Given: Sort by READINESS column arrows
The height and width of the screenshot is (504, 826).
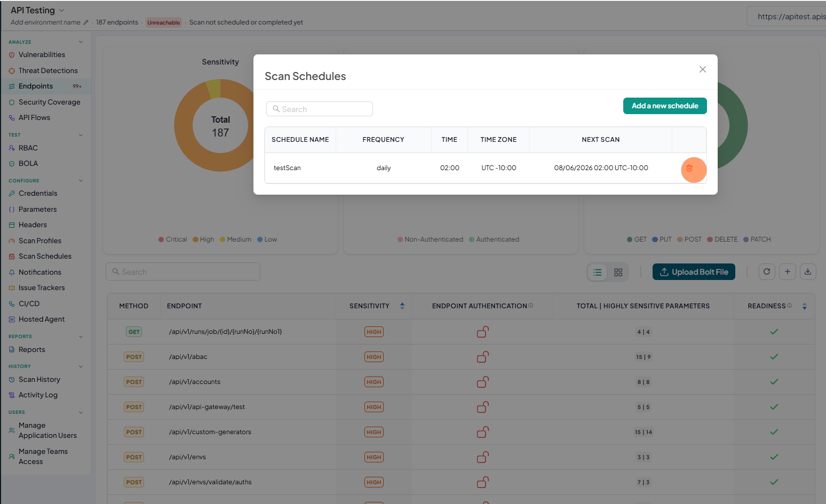Looking at the screenshot, I should click(x=805, y=306).
